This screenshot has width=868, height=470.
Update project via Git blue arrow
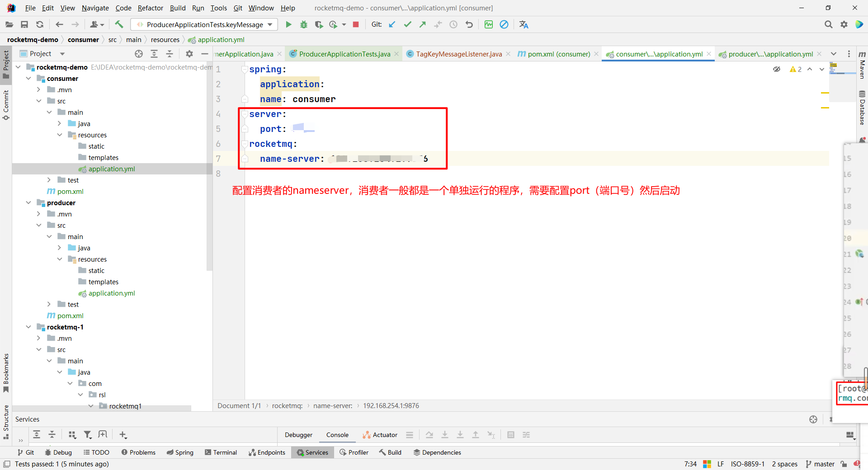click(392, 24)
